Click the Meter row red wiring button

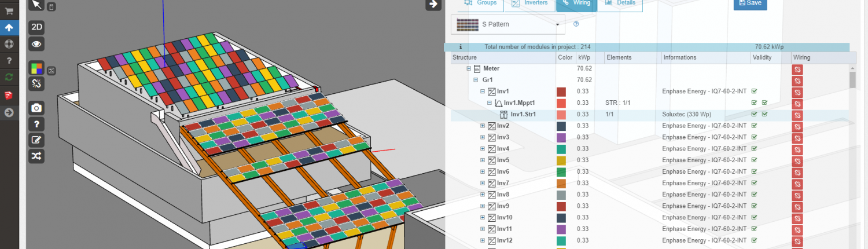pos(797,69)
